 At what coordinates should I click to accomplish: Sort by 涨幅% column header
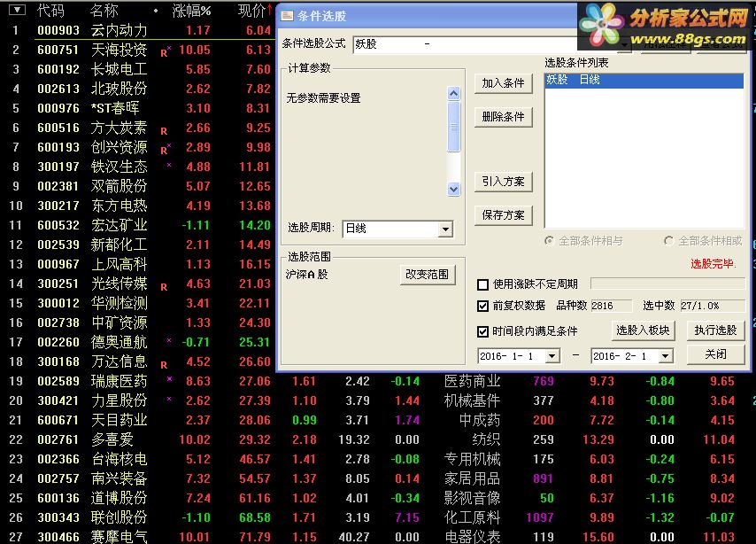point(191,11)
